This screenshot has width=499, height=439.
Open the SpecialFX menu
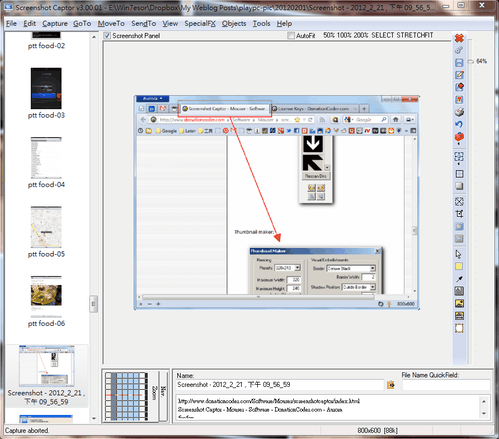200,24
